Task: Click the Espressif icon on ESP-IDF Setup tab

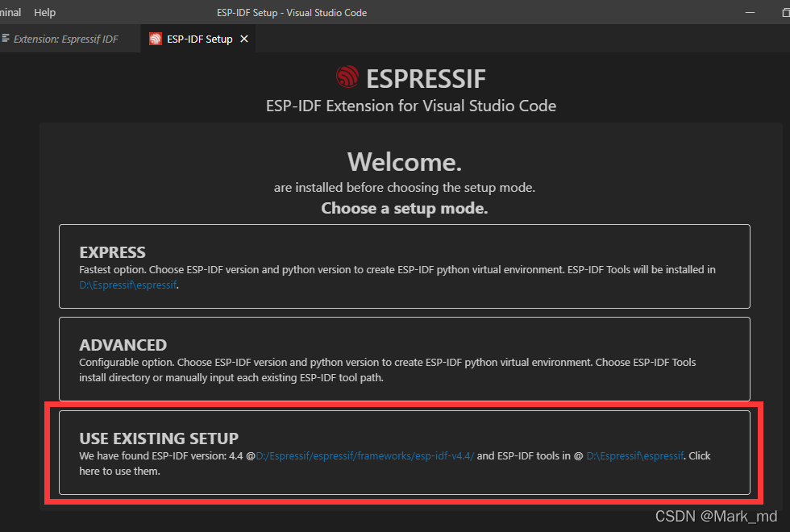Action: (x=155, y=39)
